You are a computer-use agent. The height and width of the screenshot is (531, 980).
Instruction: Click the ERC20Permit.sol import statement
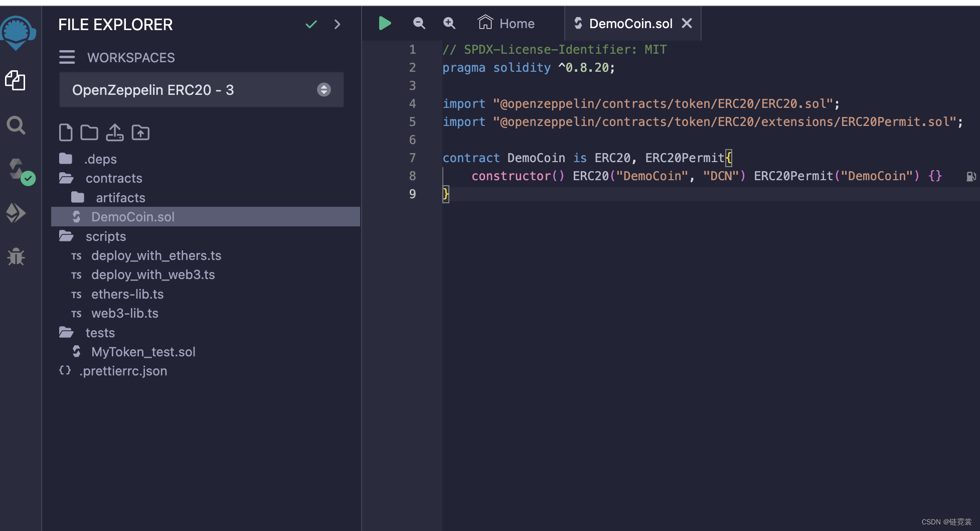coord(703,121)
